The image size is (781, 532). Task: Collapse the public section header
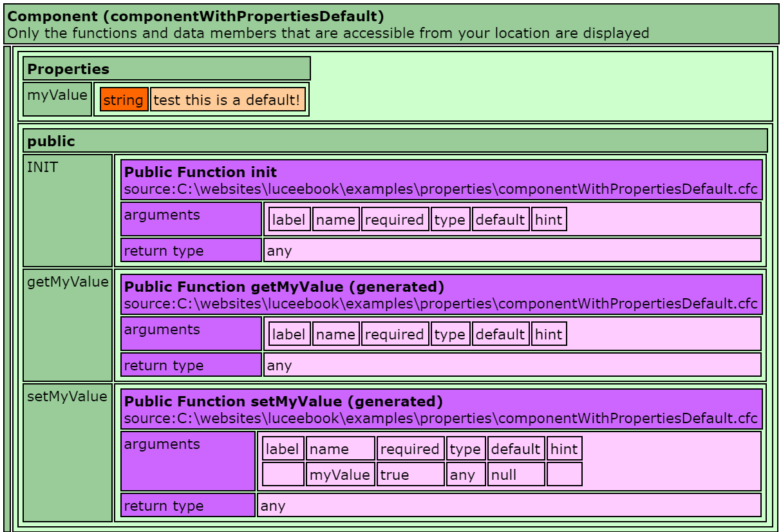point(395,140)
